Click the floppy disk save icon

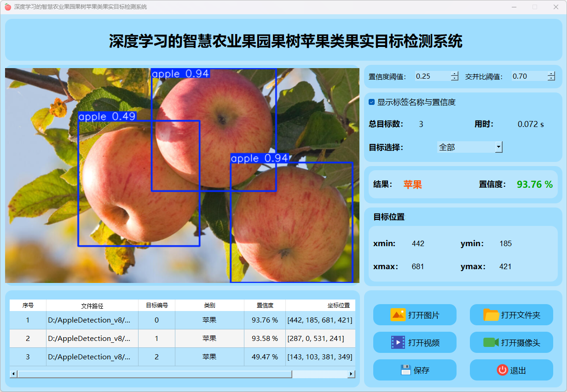click(x=405, y=370)
